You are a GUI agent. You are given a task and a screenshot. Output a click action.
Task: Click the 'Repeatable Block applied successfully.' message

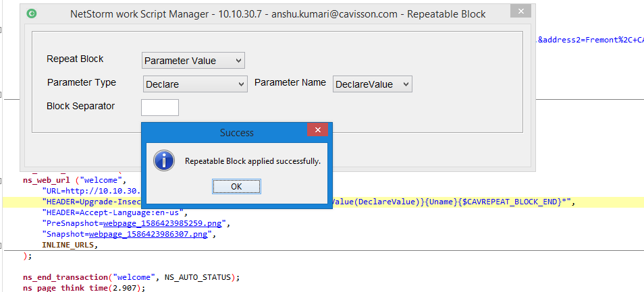pyautogui.click(x=252, y=161)
